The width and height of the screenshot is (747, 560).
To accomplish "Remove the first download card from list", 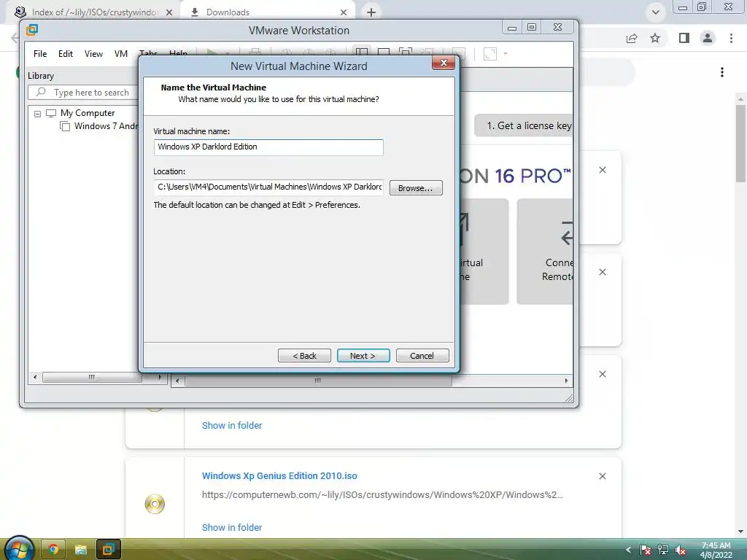I will (603, 170).
